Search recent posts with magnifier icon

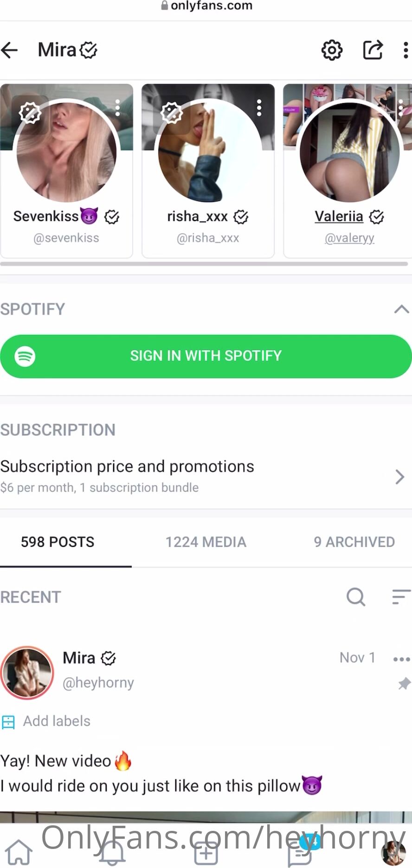[356, 597]
